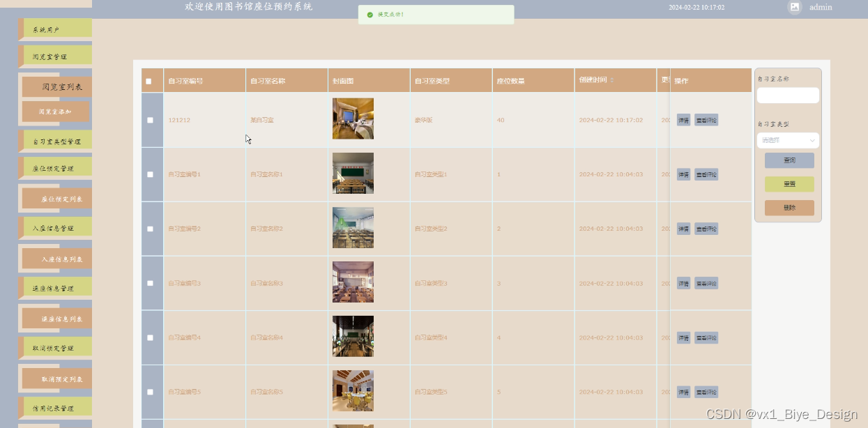Open cover image of 自习室名称3 row
Viewport: 868px width, 428px height.
(x=353, y=282)
